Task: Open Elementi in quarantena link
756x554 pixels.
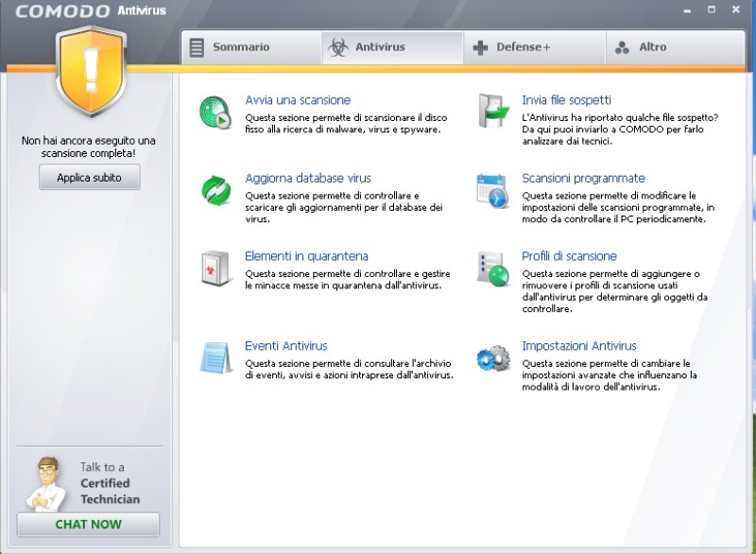Action: click(306, 256)
